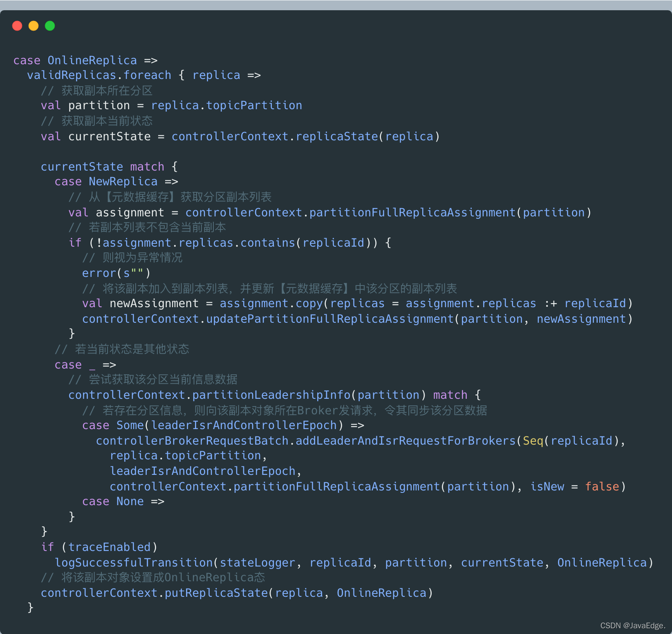Click the yellow 'Seq' keyword
Screen dimensions: 672x634
tap(533, 441)
